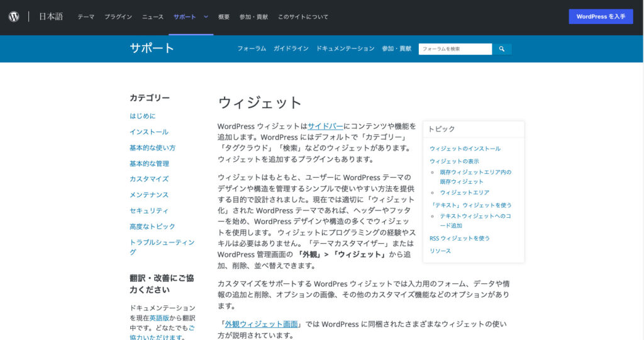
Task: Click the サポート heading in blue bar
Action: pos(152,48)
